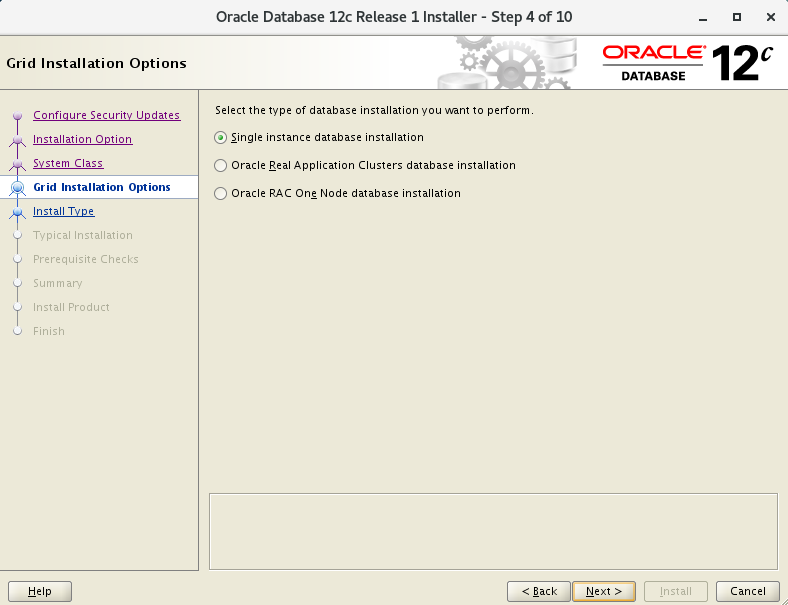
Task: Click the Finish step text
Action: [49, 331]
